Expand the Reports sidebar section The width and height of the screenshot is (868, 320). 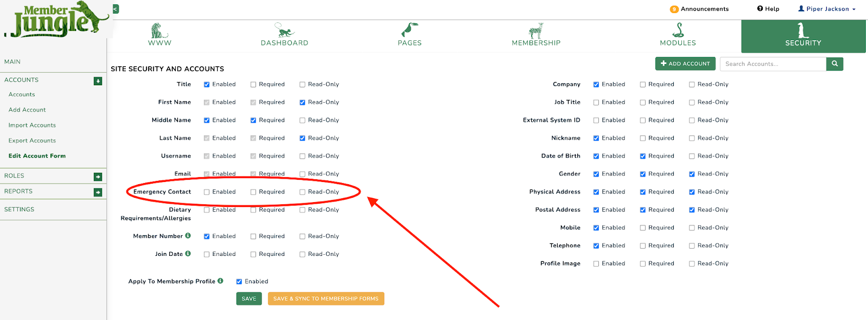98,192
